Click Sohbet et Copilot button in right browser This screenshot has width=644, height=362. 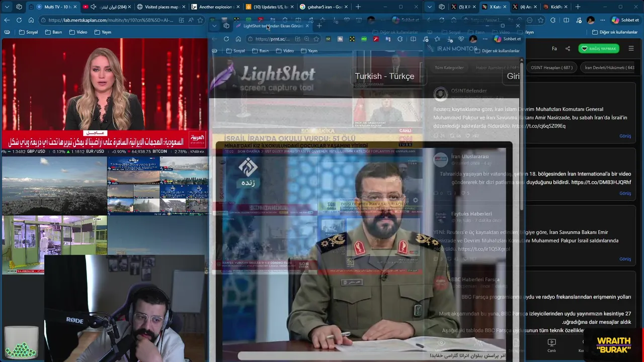point(625,20)
